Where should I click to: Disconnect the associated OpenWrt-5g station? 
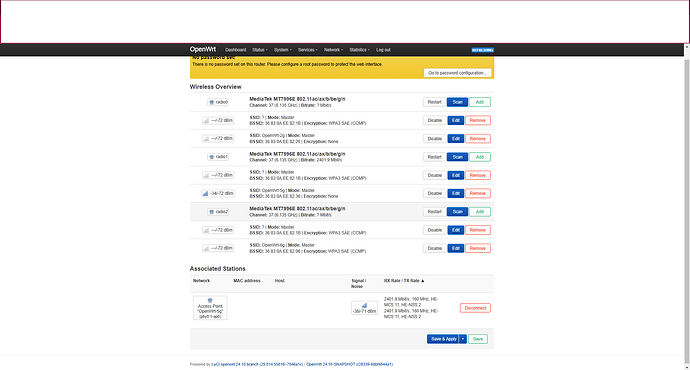point(475,308)
